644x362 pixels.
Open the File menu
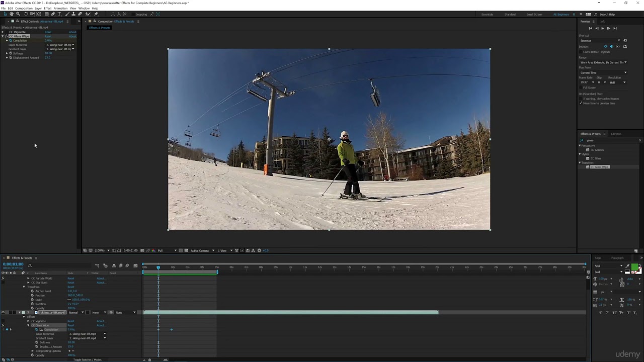click(x=3, y=8)
